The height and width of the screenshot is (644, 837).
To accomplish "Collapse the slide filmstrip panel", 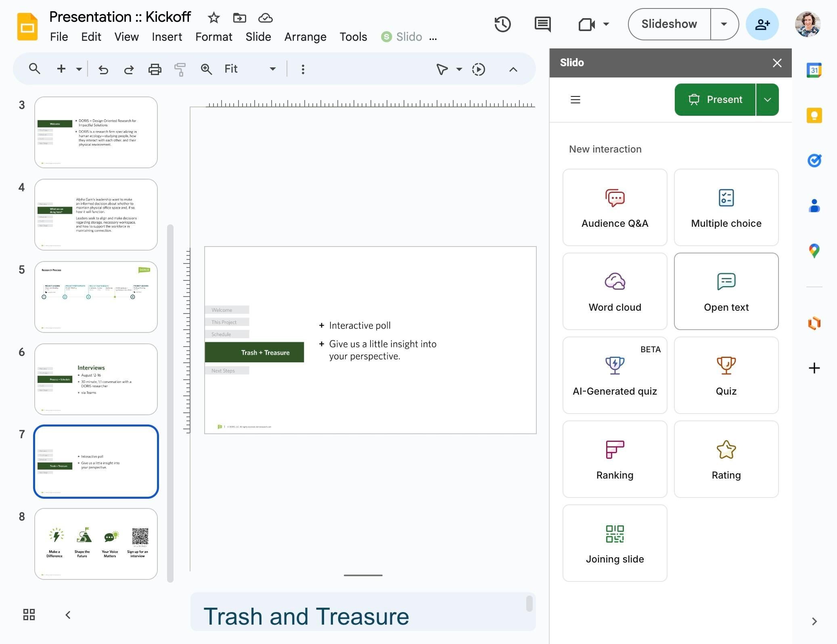I will click(x=68, y=615).
